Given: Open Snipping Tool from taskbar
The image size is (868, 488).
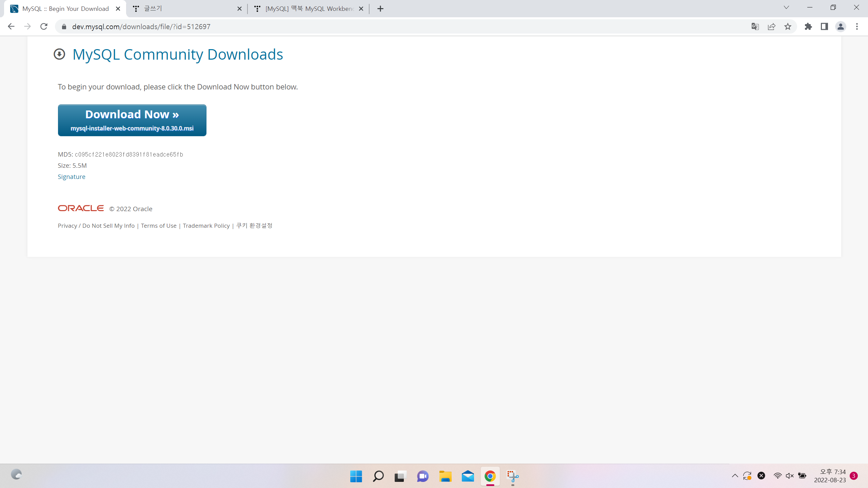Looking at the screenshot, I should click(x=513, y=476).
